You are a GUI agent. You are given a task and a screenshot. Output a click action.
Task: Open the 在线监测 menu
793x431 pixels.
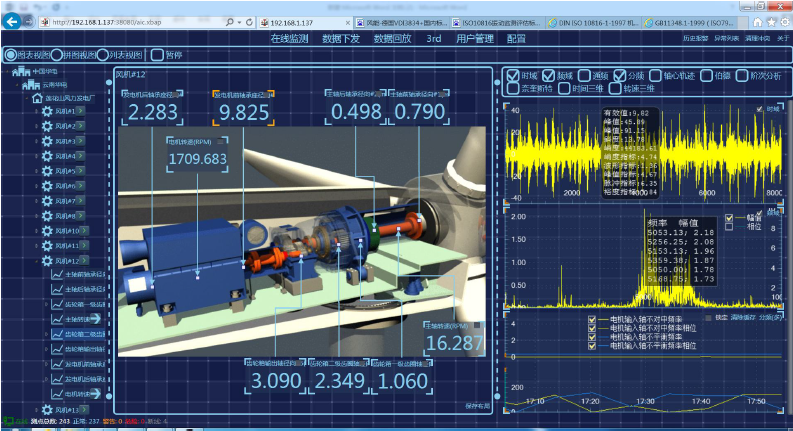pyautogui.click(x=291, y=38)
